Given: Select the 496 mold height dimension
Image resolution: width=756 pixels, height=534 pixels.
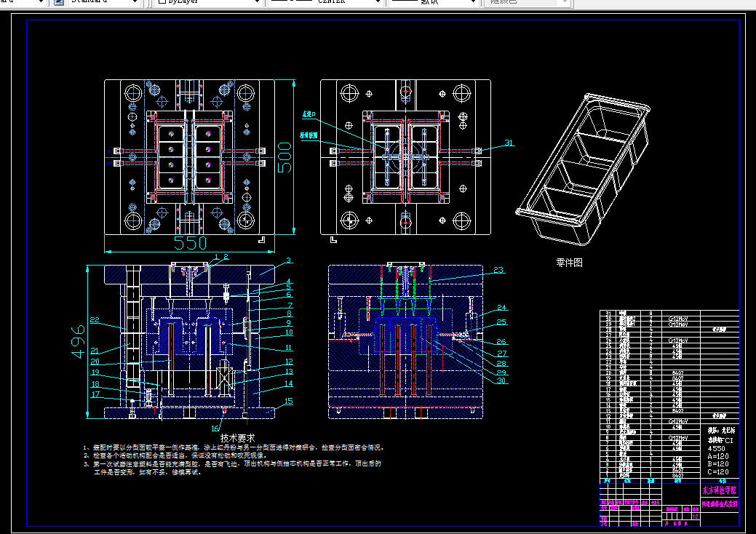Looking at the screenshot, I should tap(78, 341).
